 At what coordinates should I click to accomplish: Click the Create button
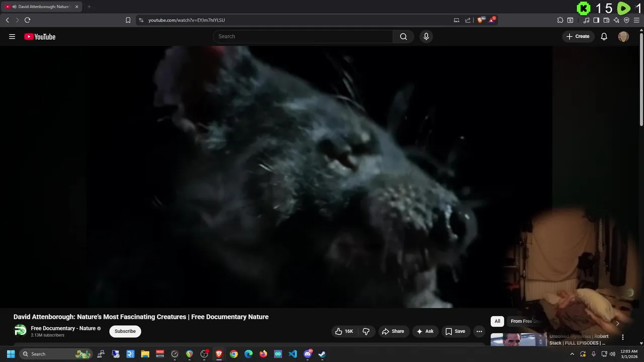(578, 36)
